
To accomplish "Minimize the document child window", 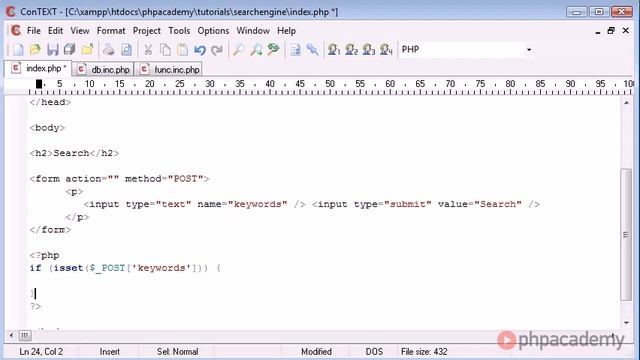I will (598, 31).
